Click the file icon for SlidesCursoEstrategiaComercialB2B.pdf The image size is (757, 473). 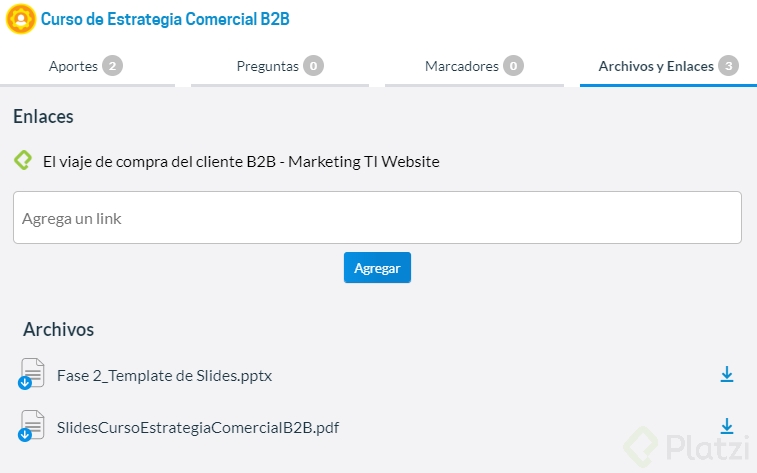(x=32, y=427)
